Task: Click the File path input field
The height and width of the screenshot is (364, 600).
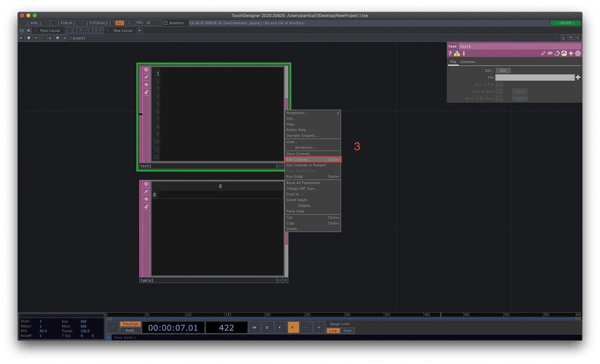Action: (535, 77)
